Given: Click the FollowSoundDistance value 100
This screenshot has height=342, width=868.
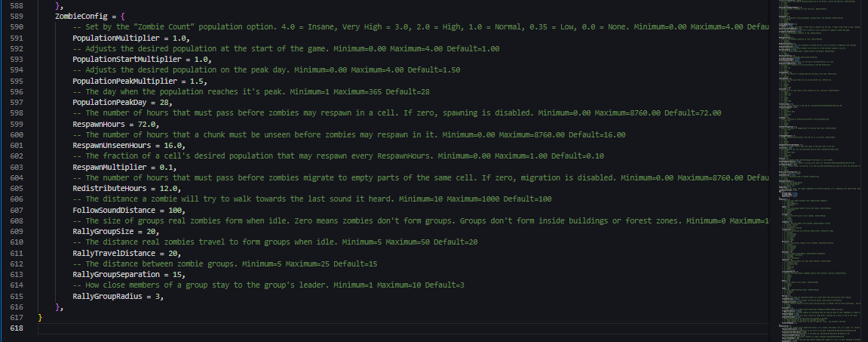Looking at the screenshot, I should [176, 210].
